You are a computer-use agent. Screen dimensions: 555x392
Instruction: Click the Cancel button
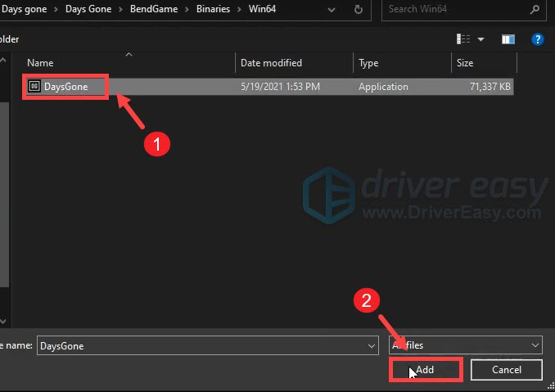point(507,370)
